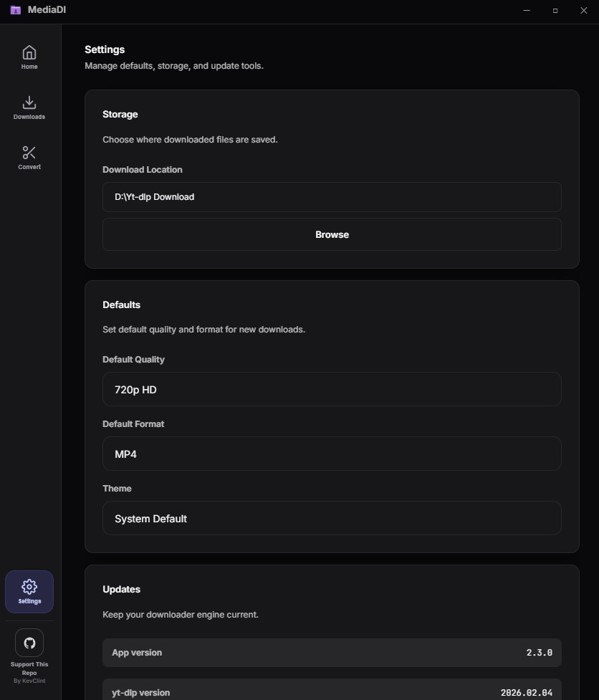599x700 pixels.
Task: Open the Convert section from the sidebar
Action: 29,166
